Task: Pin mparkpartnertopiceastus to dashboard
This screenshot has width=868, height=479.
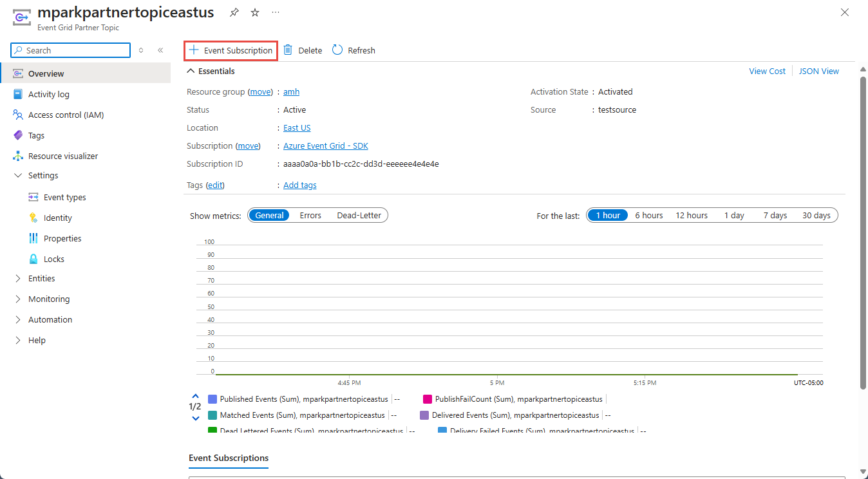Action: click(234, 12)
